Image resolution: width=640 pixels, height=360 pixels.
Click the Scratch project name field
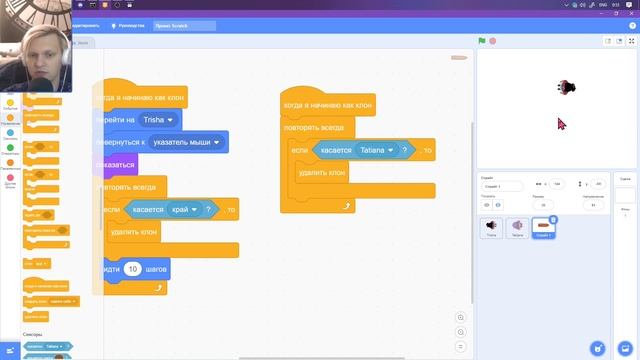click(x=184, y=26)
